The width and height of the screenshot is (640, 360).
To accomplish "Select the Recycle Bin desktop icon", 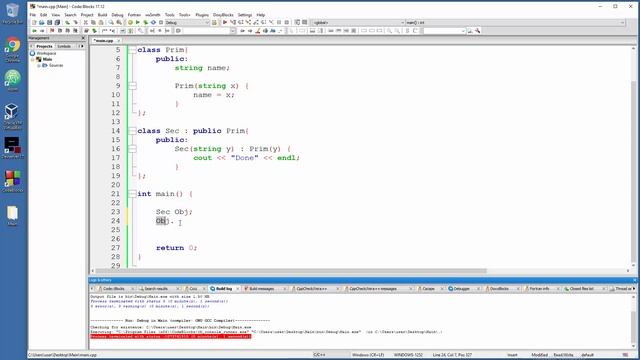I will [13, 14].
